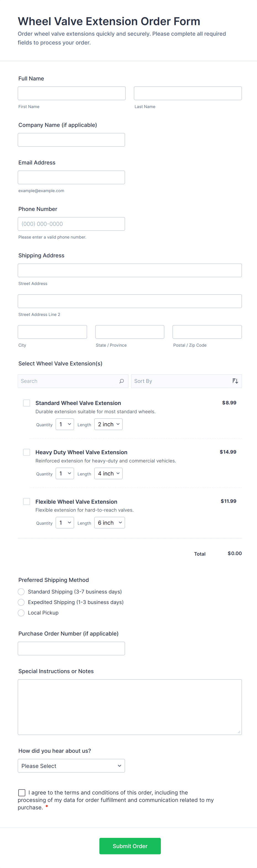Choose Standard Shipping (3-7 business days)
This screenshot has height=868, width=257.
21,592
